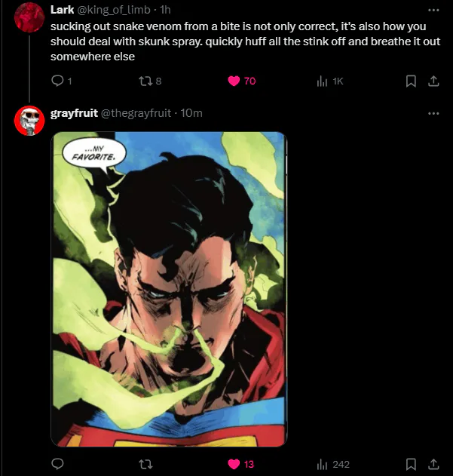
Task: Reply to Lark's snake venom tweet
Action: point(59,81)
